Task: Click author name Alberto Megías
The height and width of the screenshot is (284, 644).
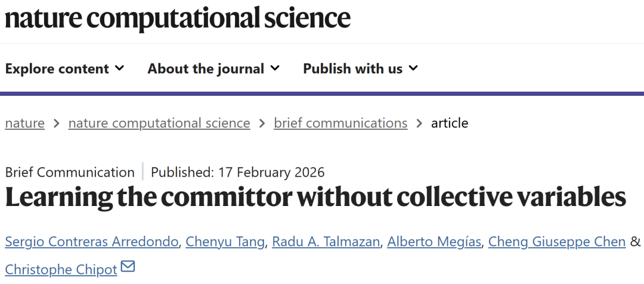Action: pyautogui.click(x=434, y=242)
